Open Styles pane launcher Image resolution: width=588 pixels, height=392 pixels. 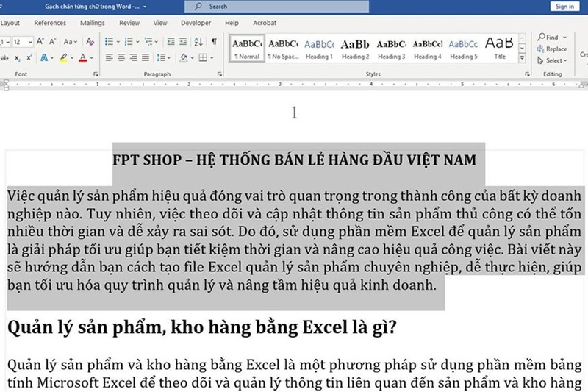[x=527, y=74]
